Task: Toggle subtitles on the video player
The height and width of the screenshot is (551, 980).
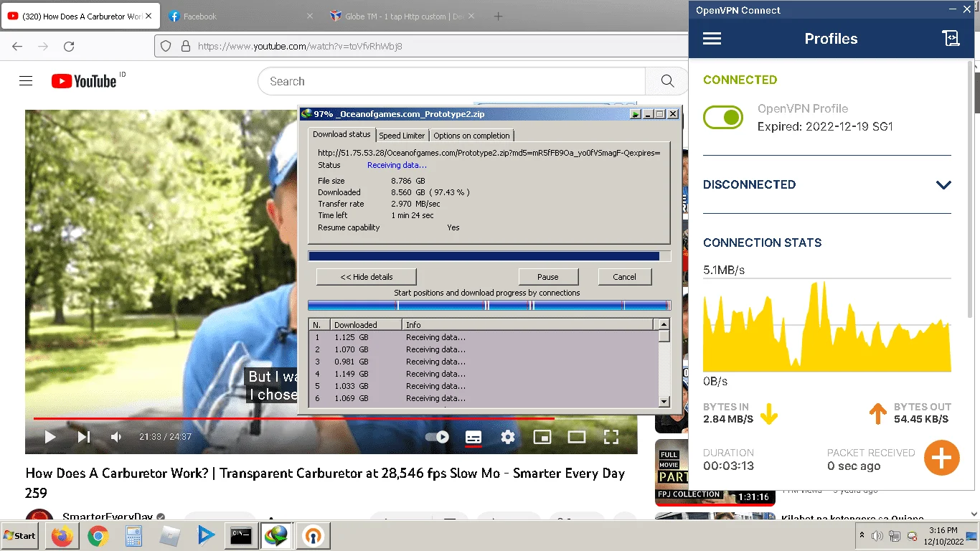Action: 473,436
